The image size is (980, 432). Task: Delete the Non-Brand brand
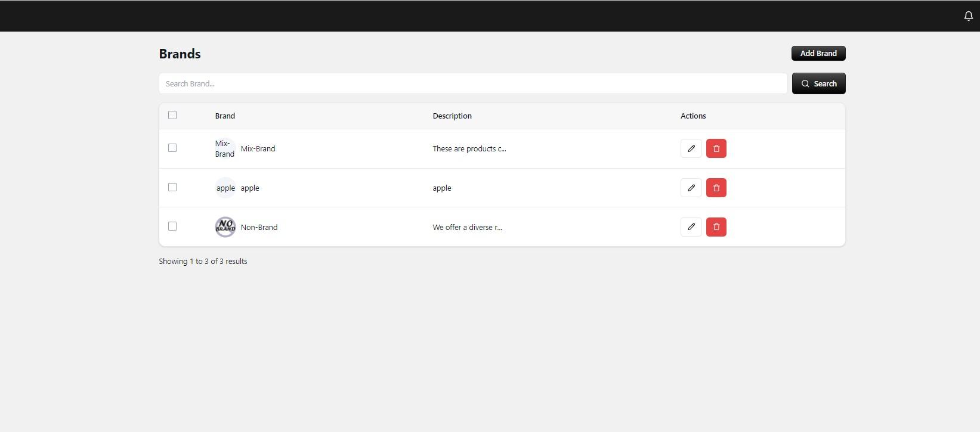(716, 227)
